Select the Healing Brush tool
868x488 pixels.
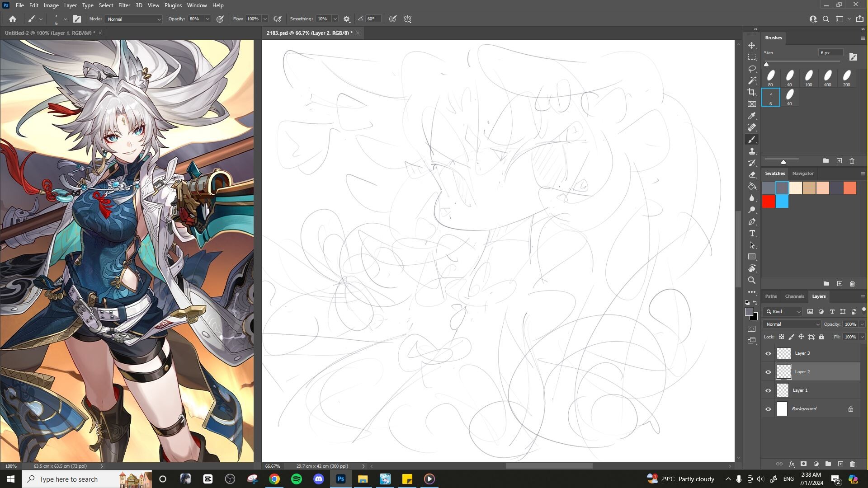point(752,128)
